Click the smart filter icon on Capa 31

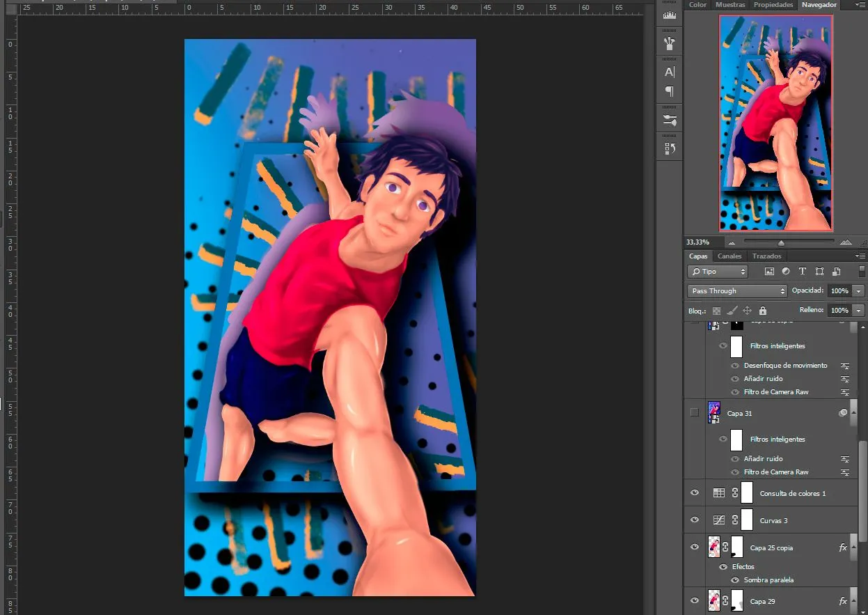click(x=843, y=413)
